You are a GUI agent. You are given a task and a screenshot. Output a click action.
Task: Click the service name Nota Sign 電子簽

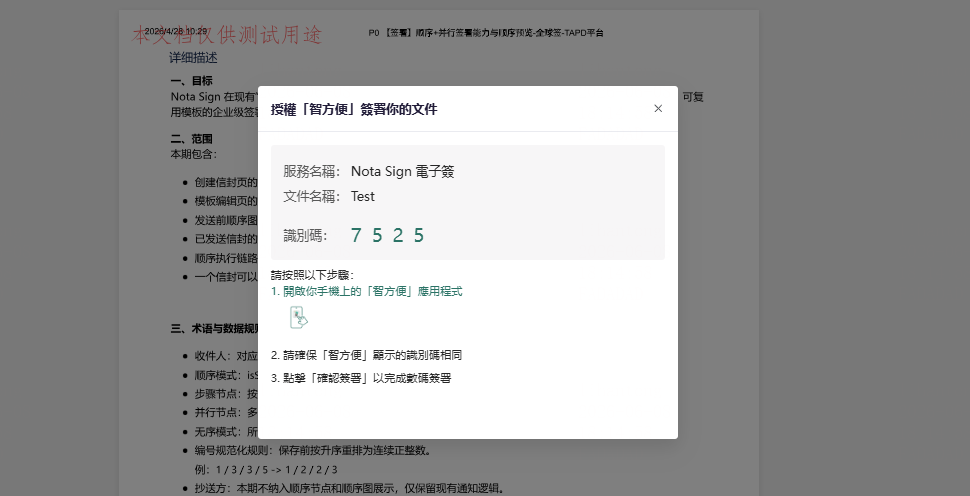(x=403, y=171)
